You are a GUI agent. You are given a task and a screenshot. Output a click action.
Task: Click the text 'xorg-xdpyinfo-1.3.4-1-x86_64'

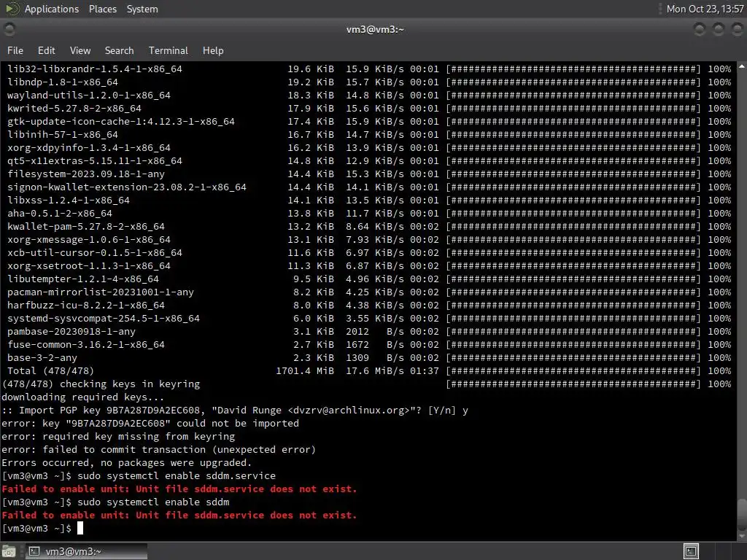(88, 147)
